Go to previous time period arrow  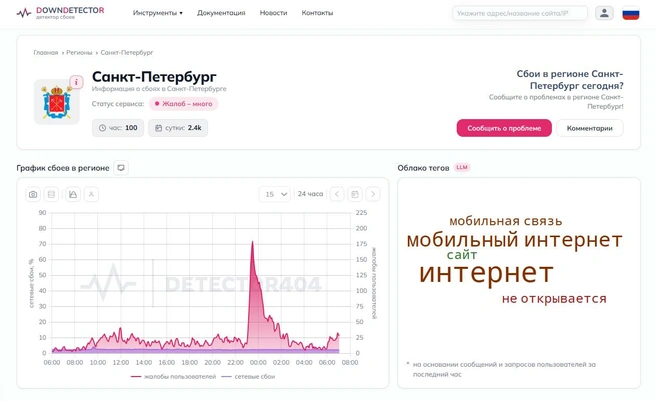coord(337,194)
